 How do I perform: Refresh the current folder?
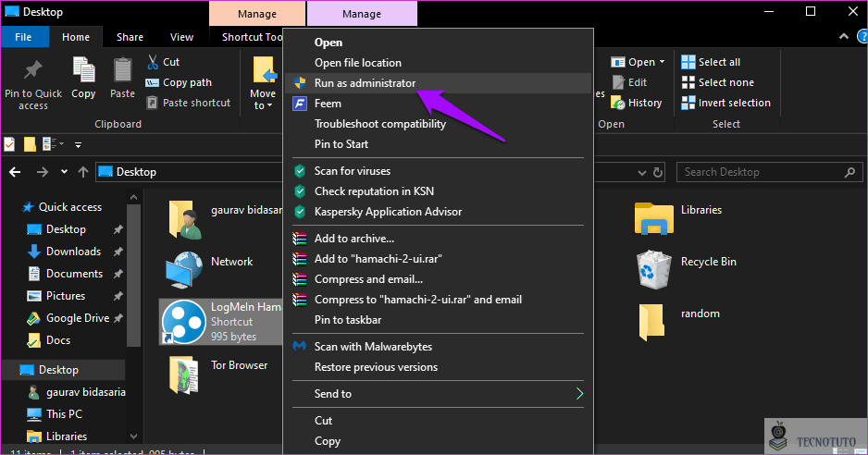click(658, 172)
